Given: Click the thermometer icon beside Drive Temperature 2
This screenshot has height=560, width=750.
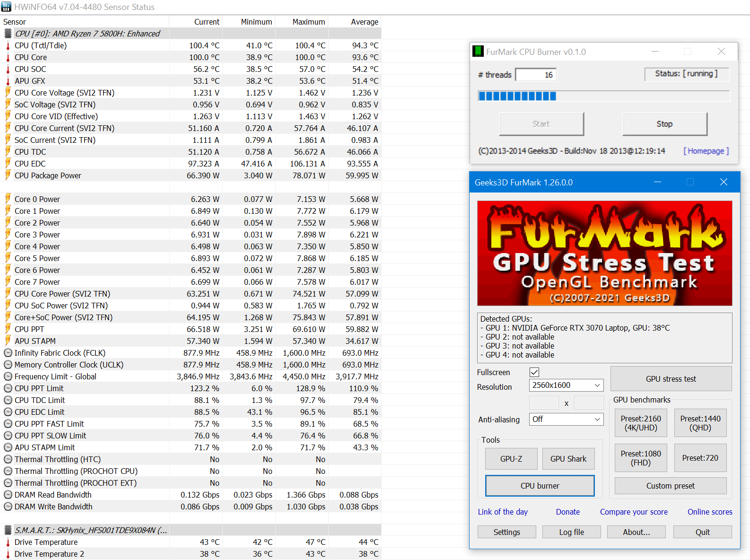Looking at the screenshot, I should point(8,554).
